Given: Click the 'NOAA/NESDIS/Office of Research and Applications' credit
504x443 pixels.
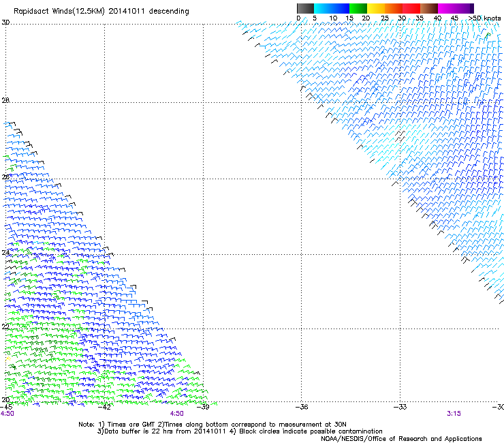Looking at the screenshot, I should click(401, 439).
